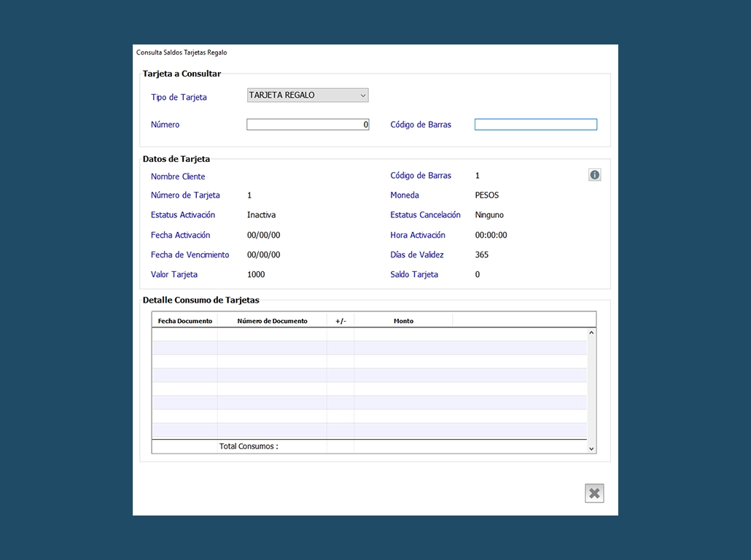Click the Consulta Saldos Tarjetas Regalo window title
751x560 pixels.
[x=182, y=52]
